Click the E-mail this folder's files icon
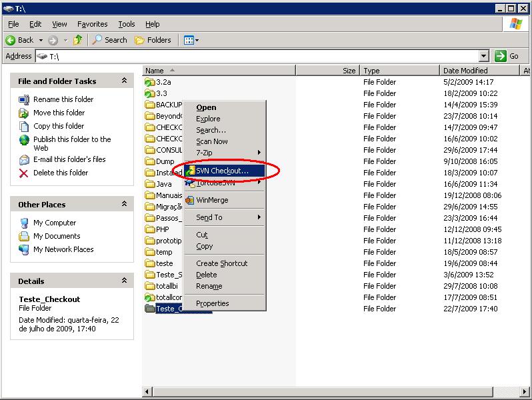The height and width of the screenshot is (400, 532). (x=24, y=159)
